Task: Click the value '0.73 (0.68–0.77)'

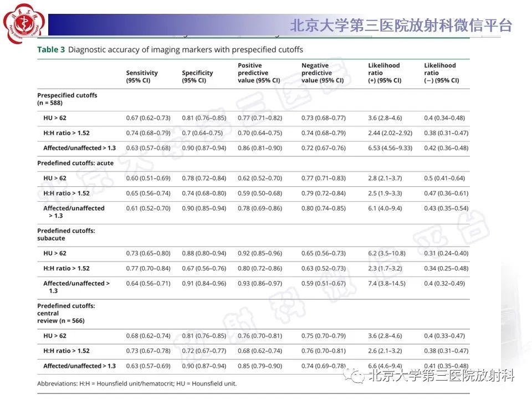Action: click(x=324, y=117)
